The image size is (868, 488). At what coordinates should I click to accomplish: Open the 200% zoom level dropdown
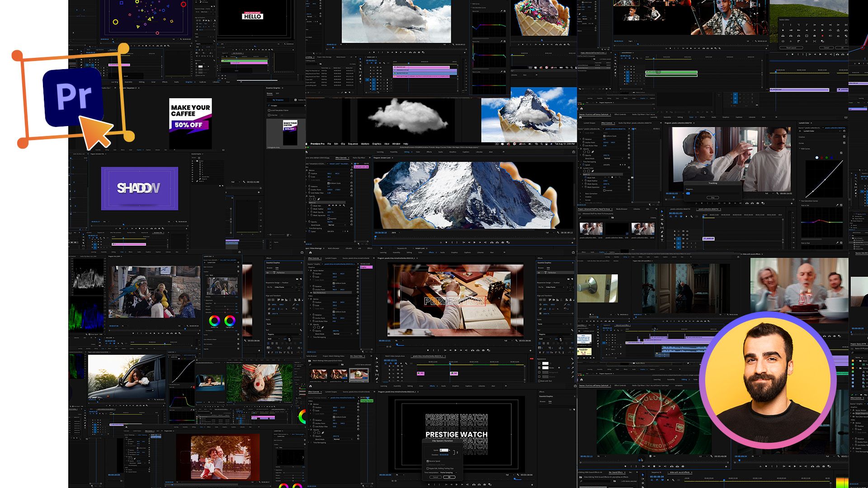pos(396,233)
